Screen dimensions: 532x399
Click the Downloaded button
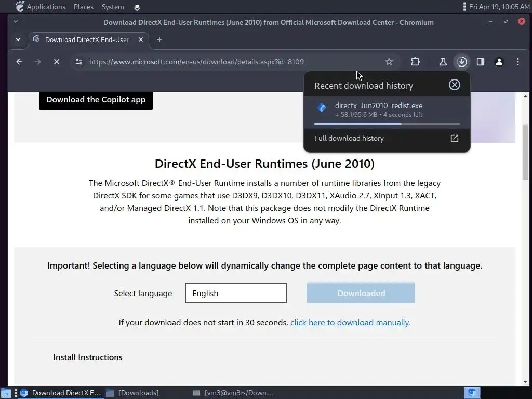[361, 293]
